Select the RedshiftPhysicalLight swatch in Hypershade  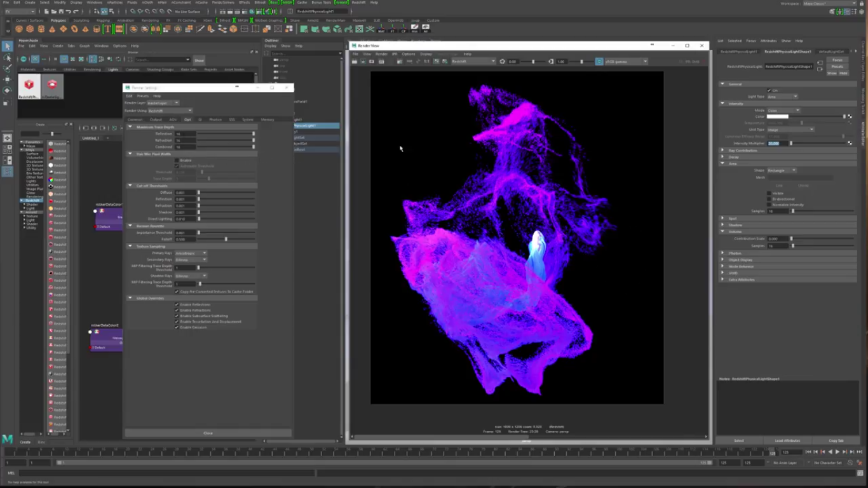[29, 86]
